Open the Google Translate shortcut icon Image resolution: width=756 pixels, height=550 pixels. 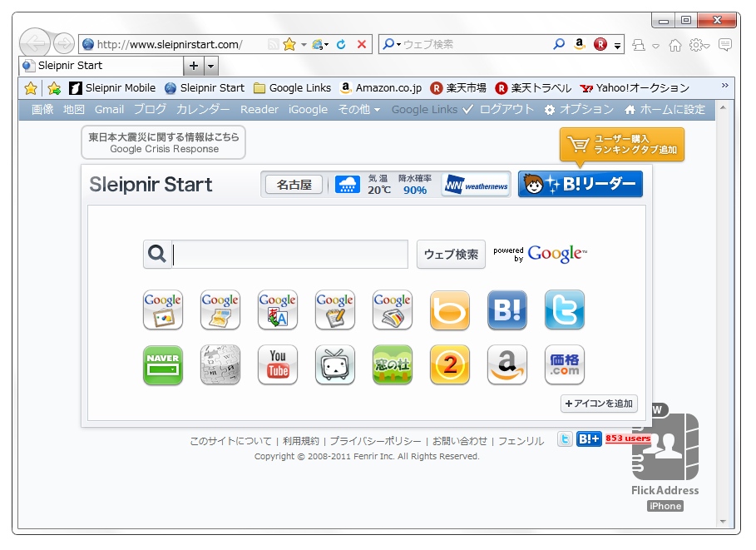(278, 310)
